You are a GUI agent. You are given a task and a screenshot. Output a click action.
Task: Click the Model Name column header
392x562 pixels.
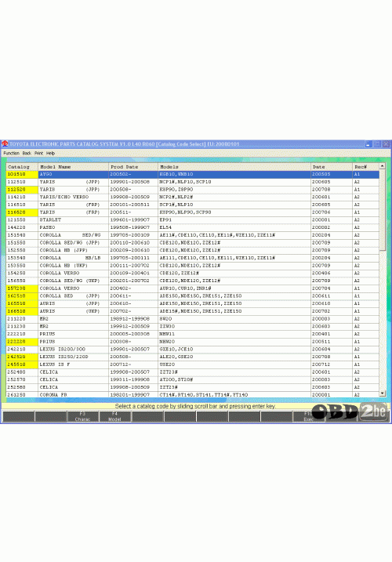73,167
